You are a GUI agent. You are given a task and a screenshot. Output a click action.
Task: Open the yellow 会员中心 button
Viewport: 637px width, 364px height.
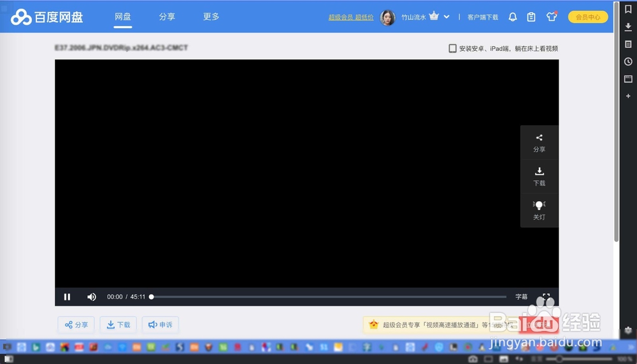pos(587,17)
